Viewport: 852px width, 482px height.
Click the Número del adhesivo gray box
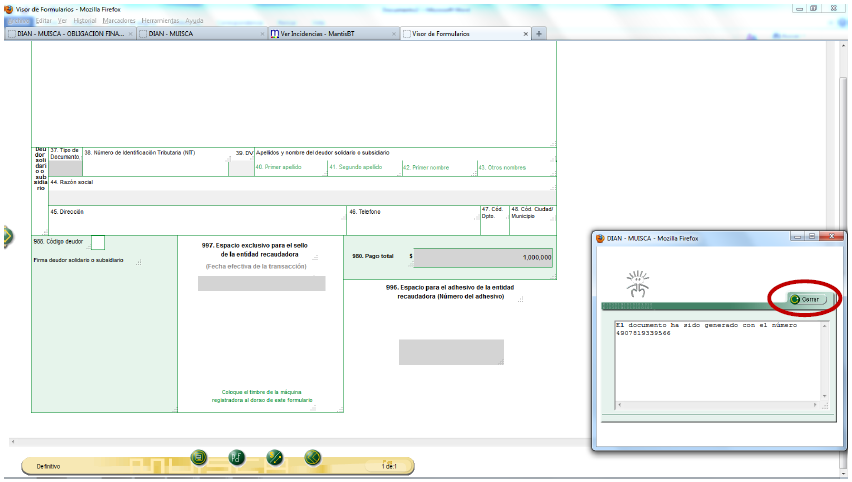(x=451, y=352)
